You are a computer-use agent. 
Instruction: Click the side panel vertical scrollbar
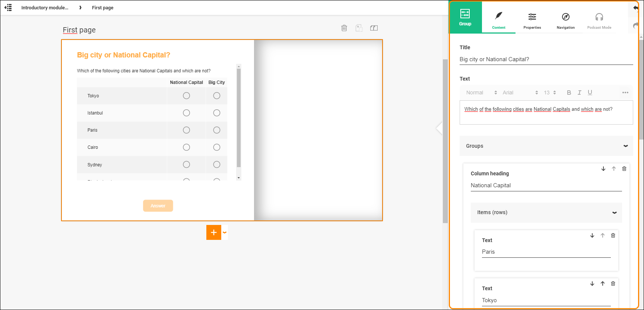641,90
